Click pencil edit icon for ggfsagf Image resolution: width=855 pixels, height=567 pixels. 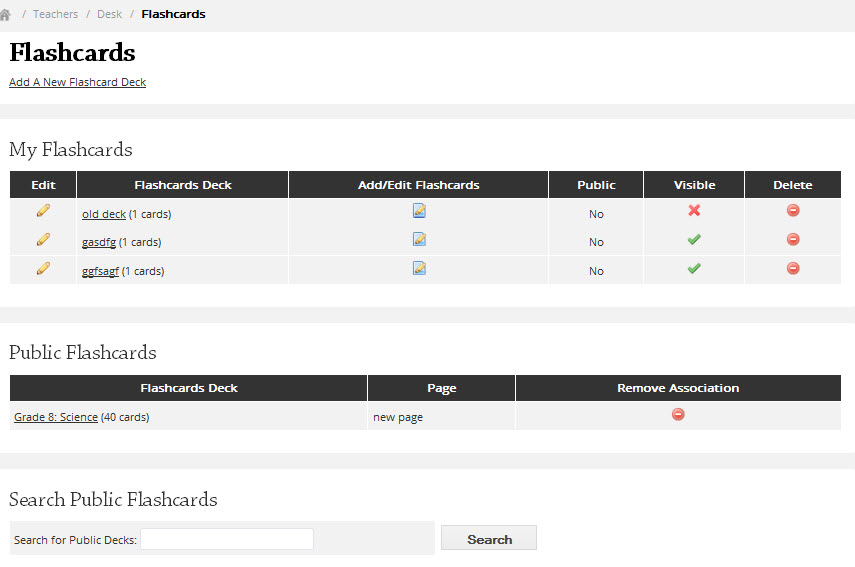pos(43,268)
